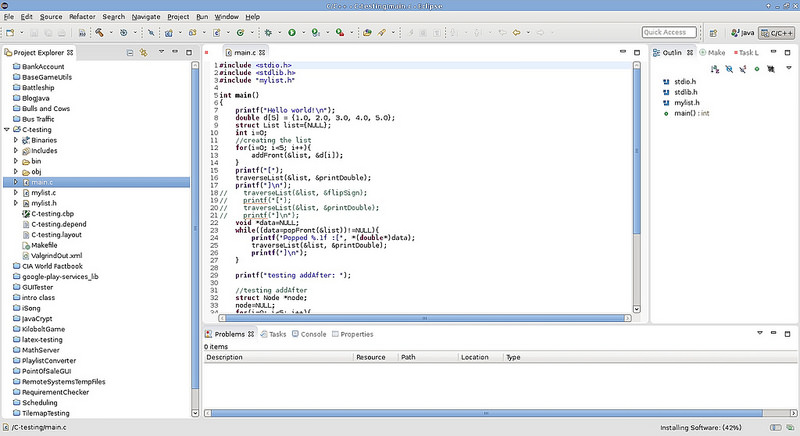800x436 pixels.
Task: Expand the Binaries node
Action: coord(16,141)
